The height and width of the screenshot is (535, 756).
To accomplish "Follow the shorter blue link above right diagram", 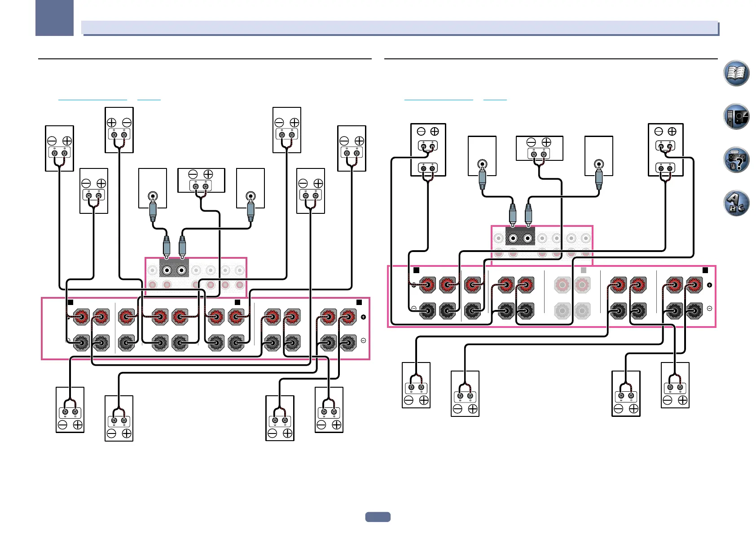I will click(495, 98).
